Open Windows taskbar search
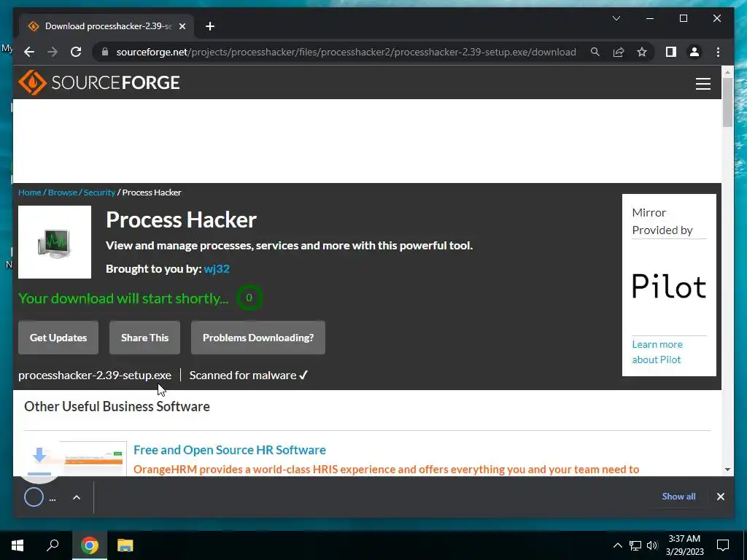747x560 pixels. (53, 545)
